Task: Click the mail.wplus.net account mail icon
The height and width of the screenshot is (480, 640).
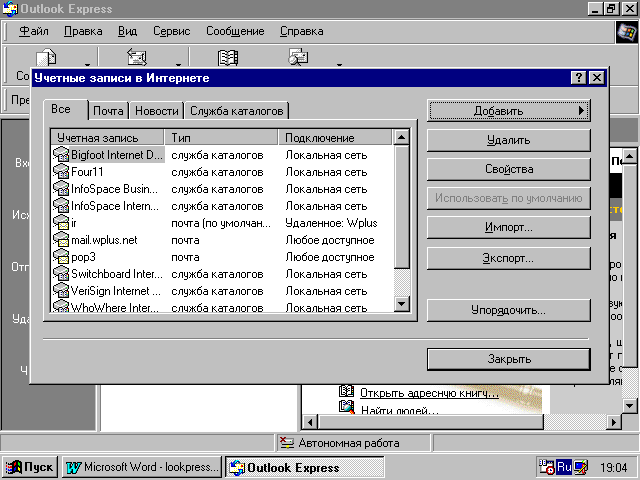Action: [x=61, y=240]
